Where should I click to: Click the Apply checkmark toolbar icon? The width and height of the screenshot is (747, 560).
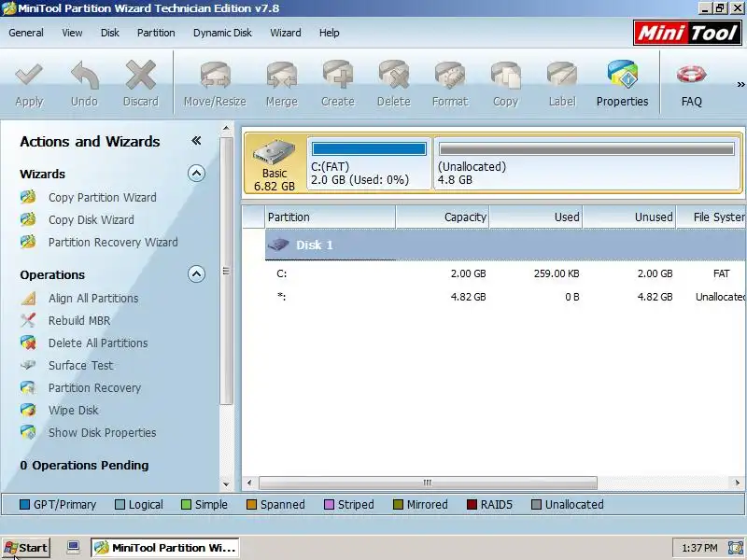tap(29, 76)
